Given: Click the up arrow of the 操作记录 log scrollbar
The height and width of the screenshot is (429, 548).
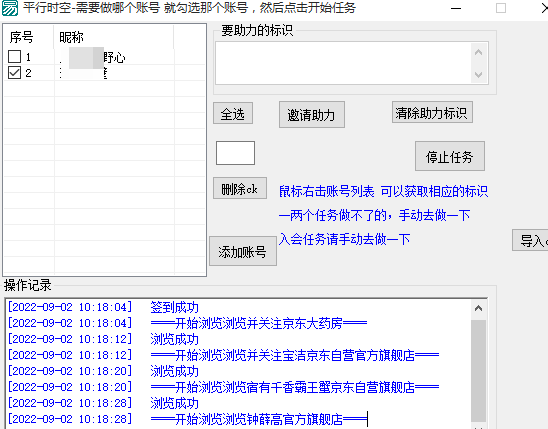Looking at the screenshot, I should tap(478, 308).
